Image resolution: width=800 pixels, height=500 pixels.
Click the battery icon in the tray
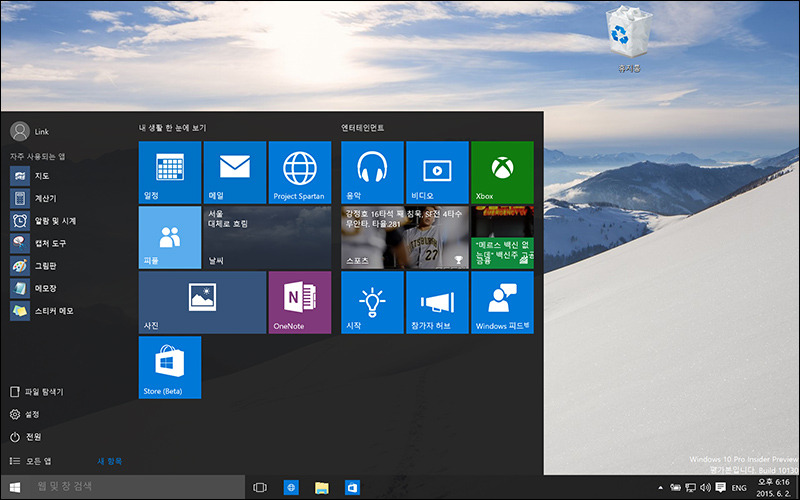point(676,488)
